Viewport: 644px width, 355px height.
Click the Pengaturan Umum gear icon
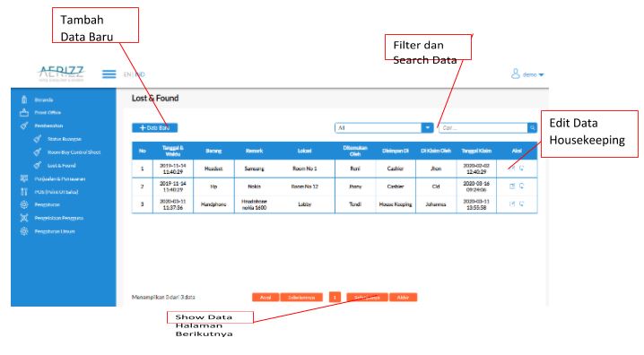24,231
